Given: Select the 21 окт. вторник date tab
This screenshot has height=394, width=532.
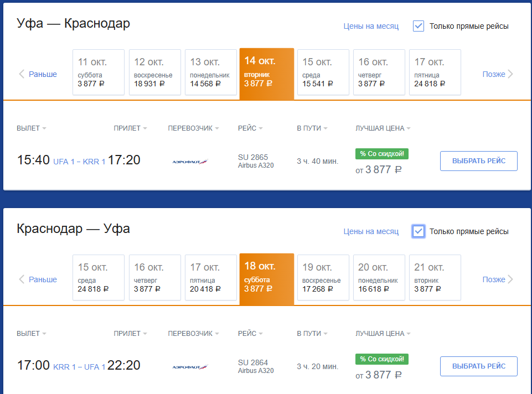Looking at the screenshot, I should coord(435,277).
